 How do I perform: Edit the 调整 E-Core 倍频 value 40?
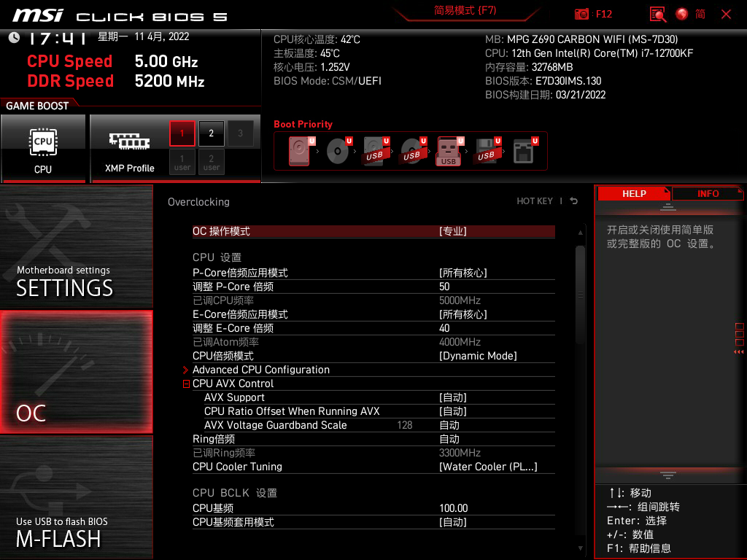tap(373, 328)
